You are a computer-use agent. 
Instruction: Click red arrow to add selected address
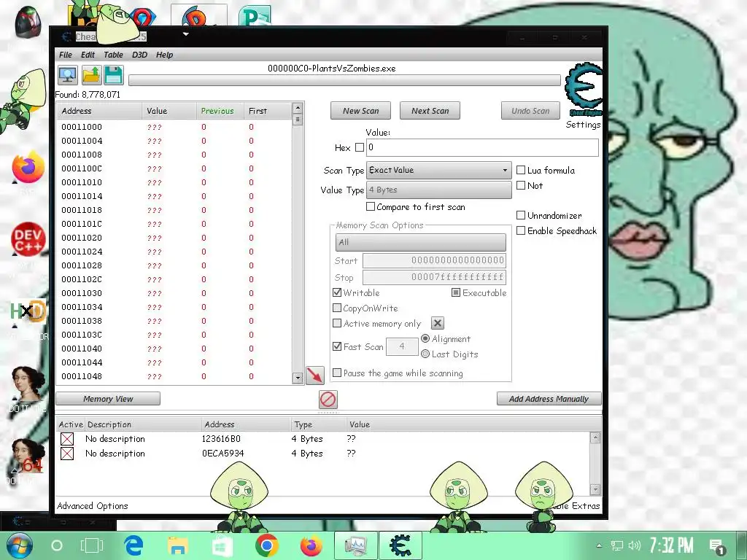pos(315,376)
